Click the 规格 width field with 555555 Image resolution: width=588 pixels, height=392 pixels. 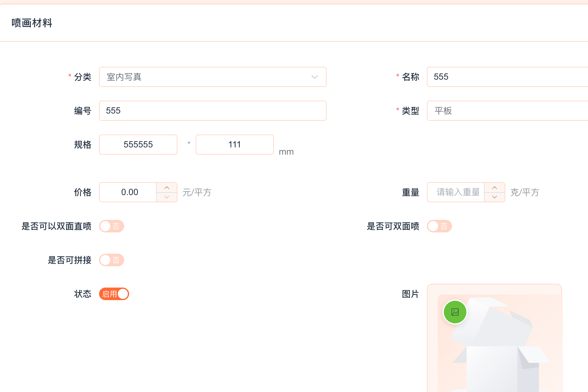click(138, 145)
